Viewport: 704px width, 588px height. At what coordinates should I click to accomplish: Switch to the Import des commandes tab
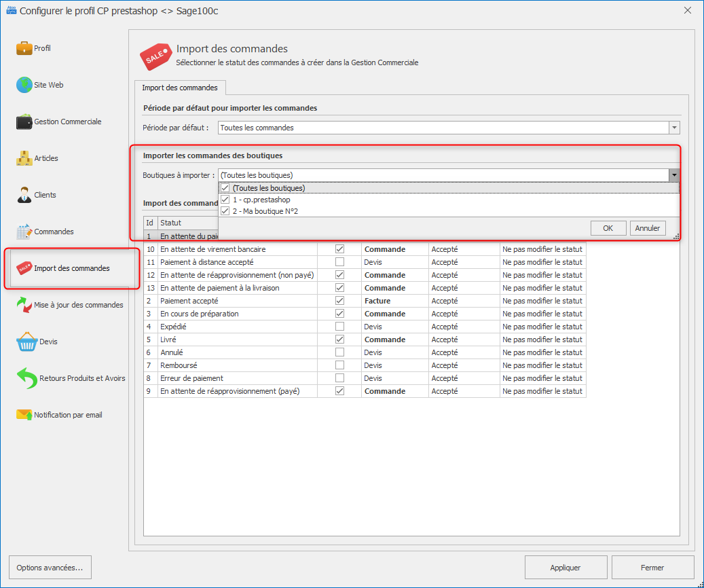pos(180,88)
